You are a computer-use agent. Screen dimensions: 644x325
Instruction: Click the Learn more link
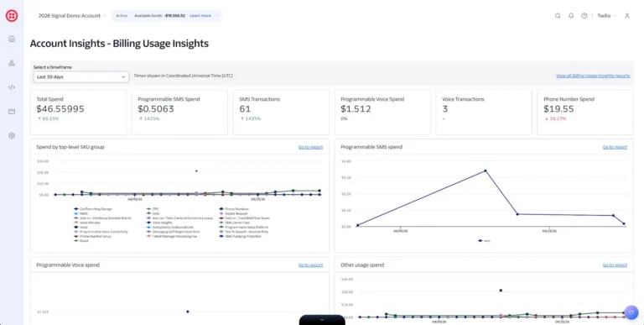(200, 16)
